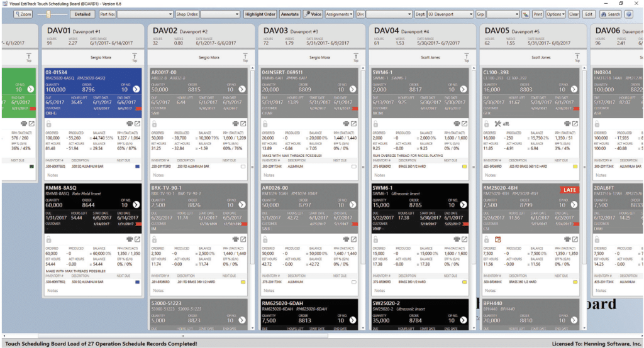Select the DAV01 Davenport #1 column header
Image resolution: width=644 pixels, height=348 pixels.
click(92, 36)
